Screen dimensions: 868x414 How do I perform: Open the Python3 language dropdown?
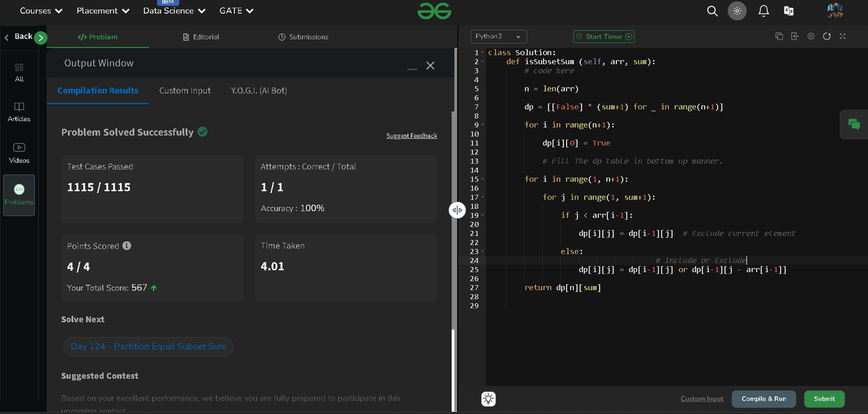click(x=499, y=36)
